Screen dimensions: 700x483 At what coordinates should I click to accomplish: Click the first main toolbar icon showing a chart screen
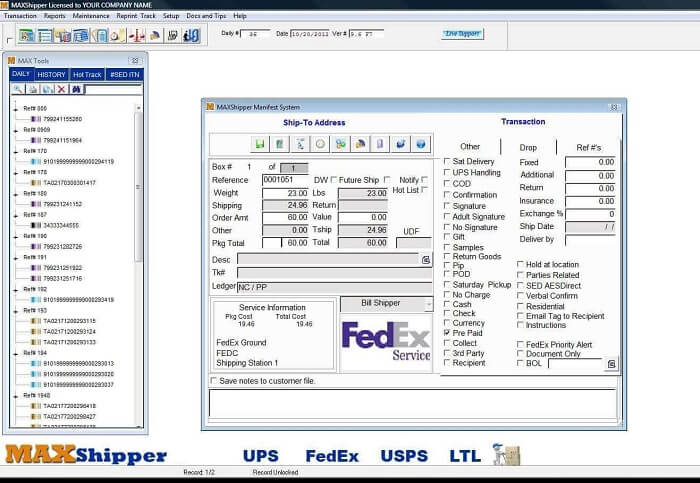tap(27, 35)
